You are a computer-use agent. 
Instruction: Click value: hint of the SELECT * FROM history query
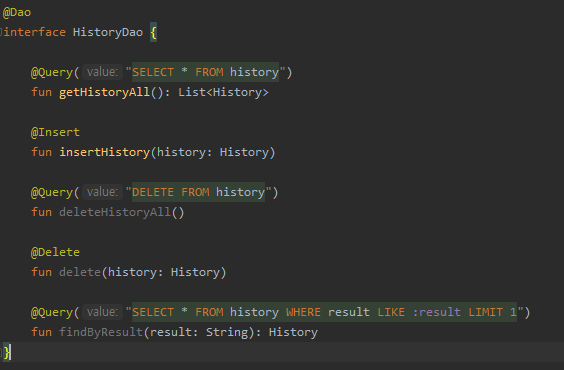(x=102, y=72)
